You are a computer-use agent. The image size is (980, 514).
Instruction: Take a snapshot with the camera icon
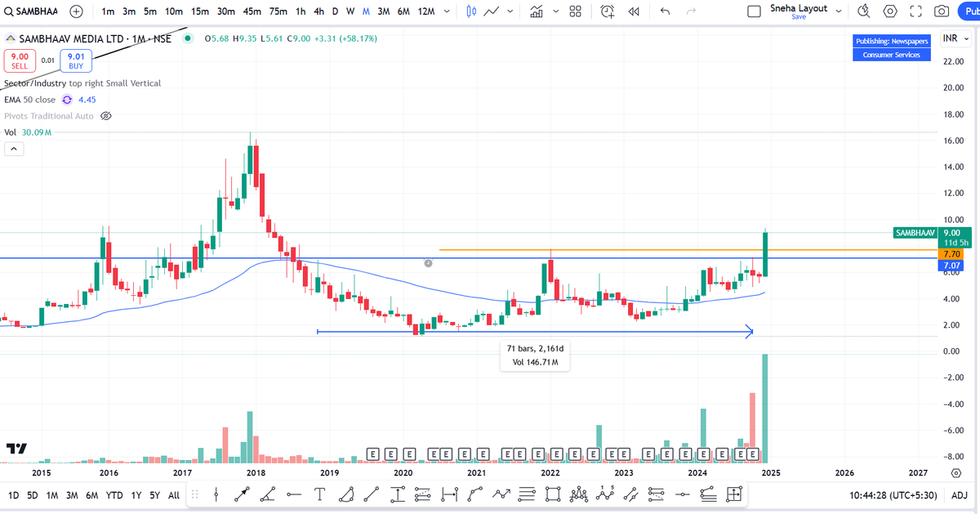point(942,11)
